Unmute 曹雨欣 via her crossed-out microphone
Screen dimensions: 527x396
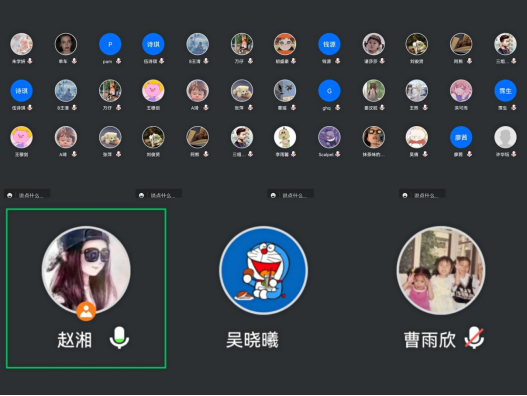click(x=474, y=338)
